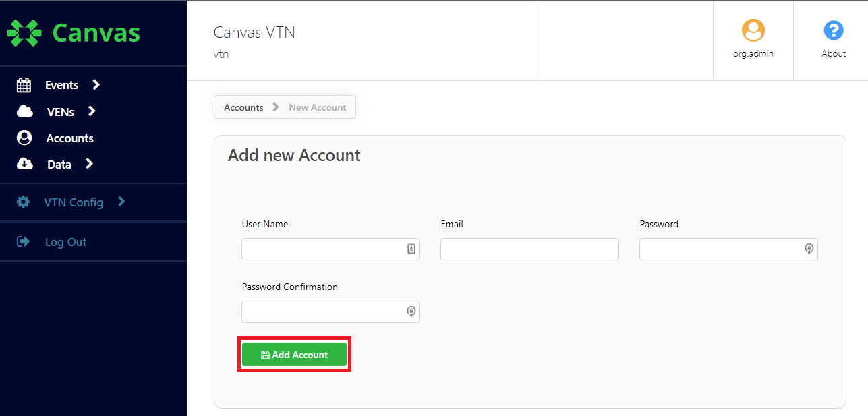Image resolution: width=868 pixels, height=416 pixels.
Task: Click the Data cloud icon
Action: pyautogui.click(x=24, y=164)
